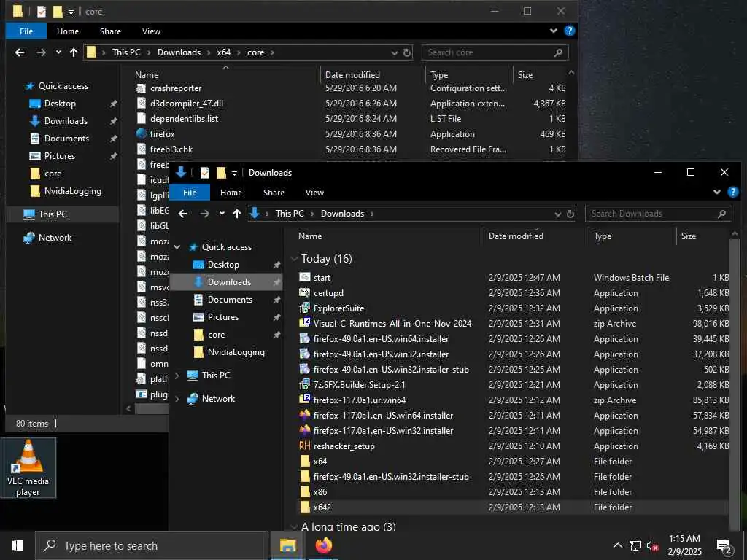This screenshot has height=560, width=747.
Task: Collapse Quick access in Downloads window
Action: 177,246
